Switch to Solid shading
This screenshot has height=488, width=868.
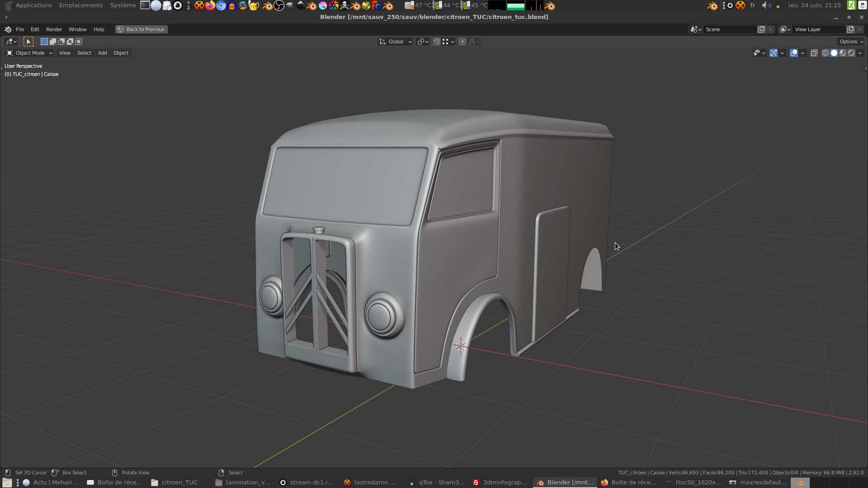pos(834,53)
